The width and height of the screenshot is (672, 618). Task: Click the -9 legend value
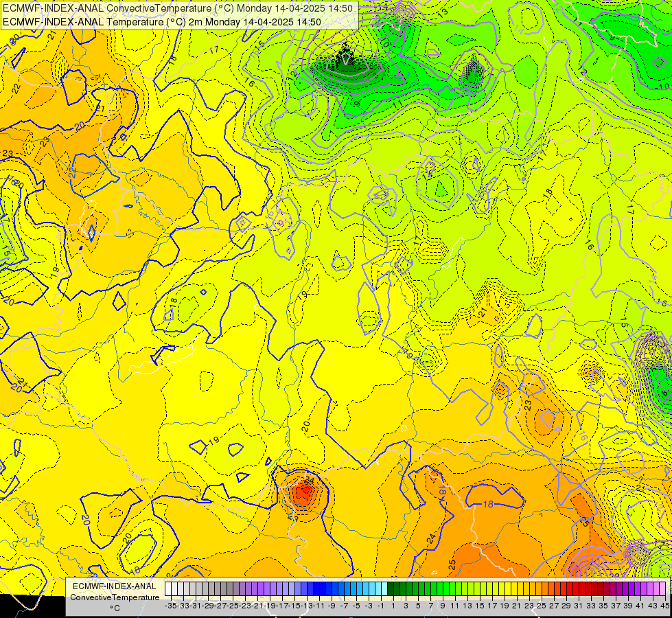(332, 606)
